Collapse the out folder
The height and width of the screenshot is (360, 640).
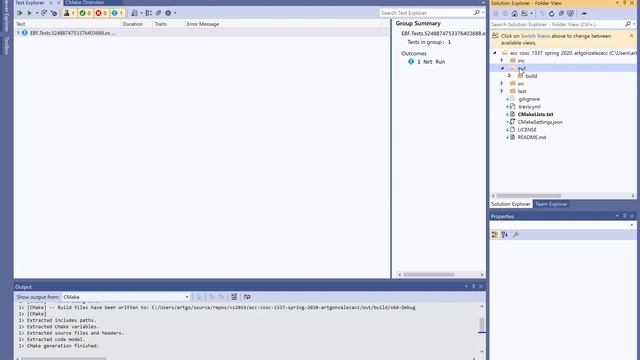502,68
